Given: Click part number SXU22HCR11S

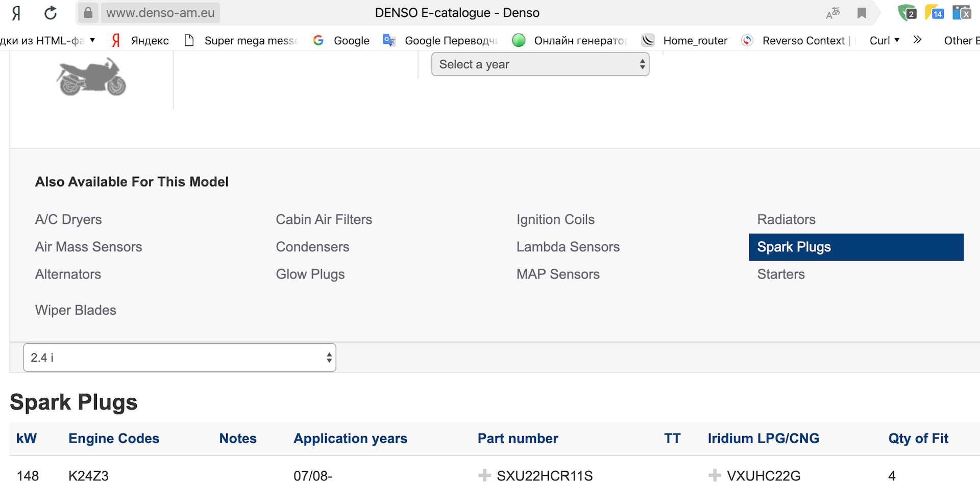Looking at the screenshot, I should pyautogui.click(x=545, y=476).
